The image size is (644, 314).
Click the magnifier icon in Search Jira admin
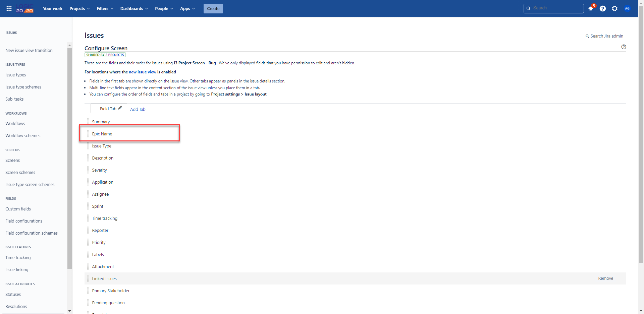pyautogui.click(x=587, y=36)
